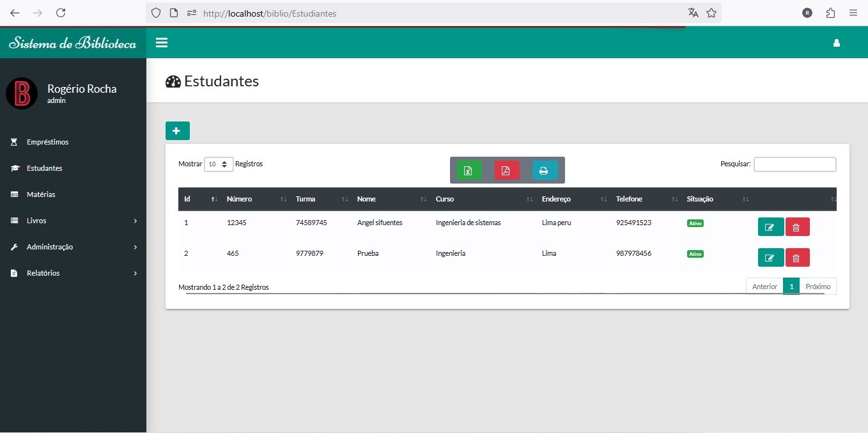Click the green add student plus button
868x433 pixels.
(x=177, y=130)
